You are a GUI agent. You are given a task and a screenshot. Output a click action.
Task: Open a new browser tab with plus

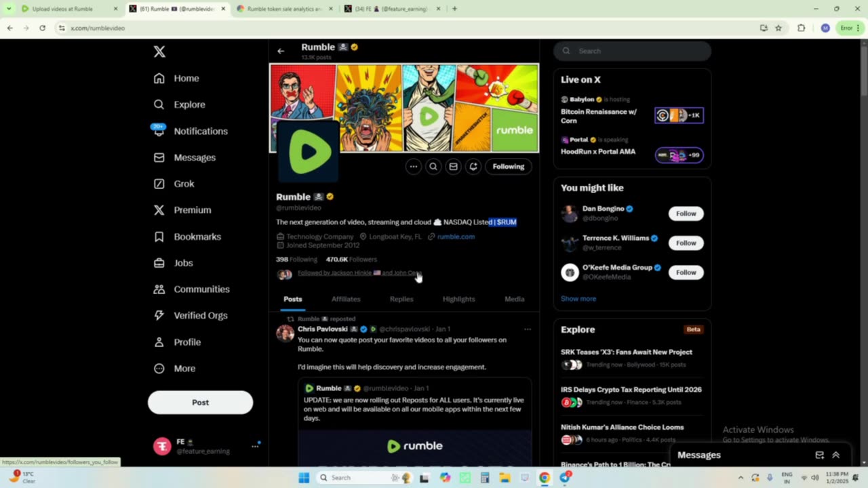[454, 9]
